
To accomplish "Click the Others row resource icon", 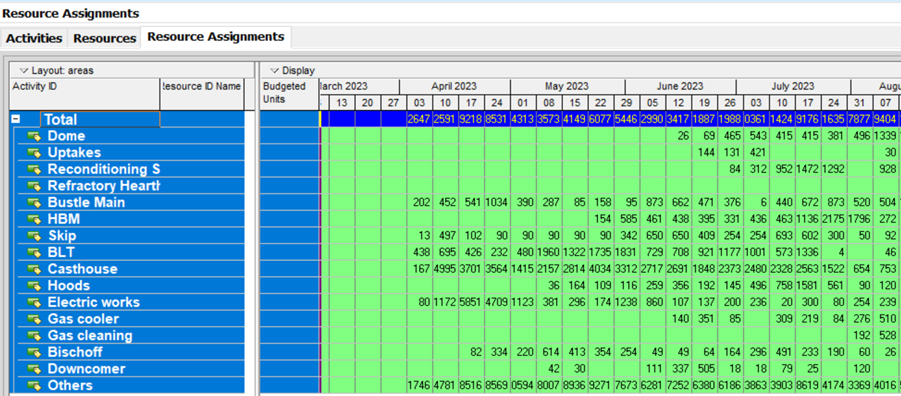I will tap(35, 386).
